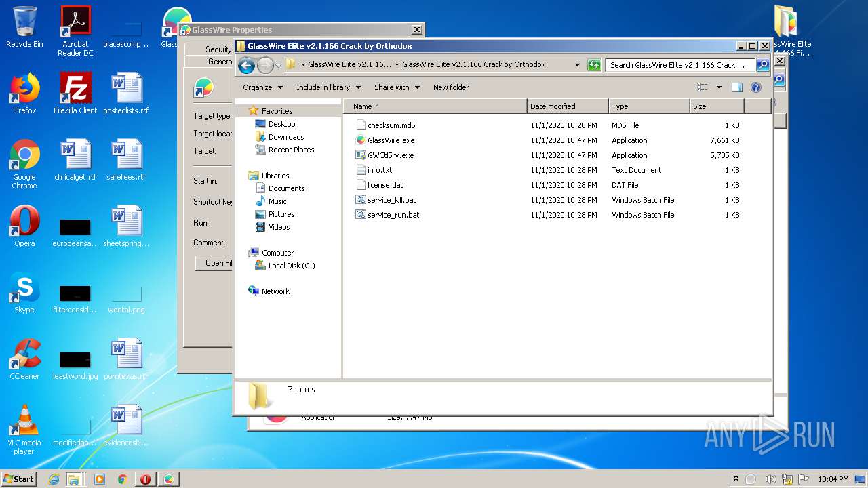Select license.dat file name
Image resolution: width=868 pixels, height=488 pixels.
point(385,185)
